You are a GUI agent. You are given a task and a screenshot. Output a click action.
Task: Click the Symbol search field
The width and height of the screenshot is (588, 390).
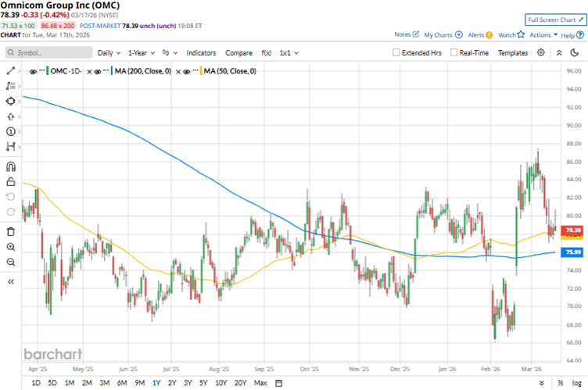[47, 53]
